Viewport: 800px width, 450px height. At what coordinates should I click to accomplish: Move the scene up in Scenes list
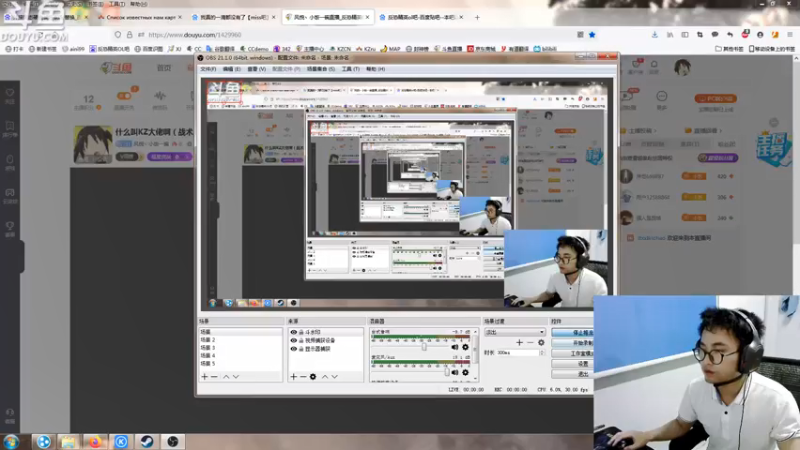coord(226,377)
